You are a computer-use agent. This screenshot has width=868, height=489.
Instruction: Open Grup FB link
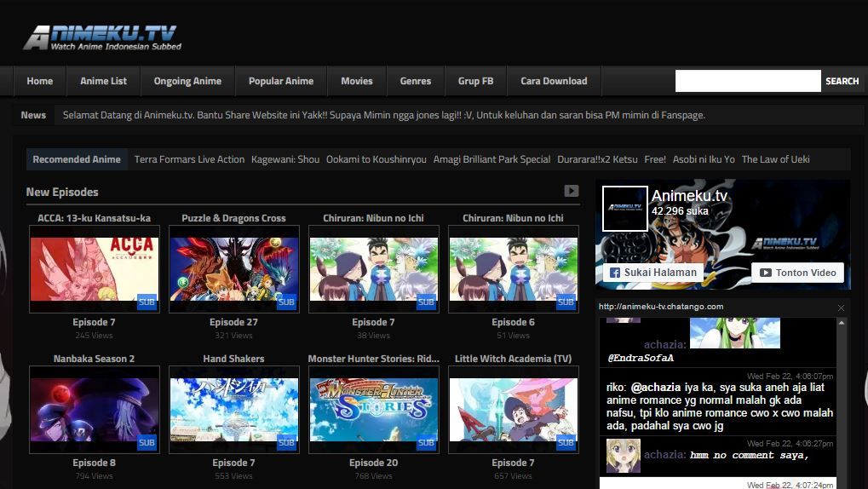pyautogui.click(x=475, y=81)
